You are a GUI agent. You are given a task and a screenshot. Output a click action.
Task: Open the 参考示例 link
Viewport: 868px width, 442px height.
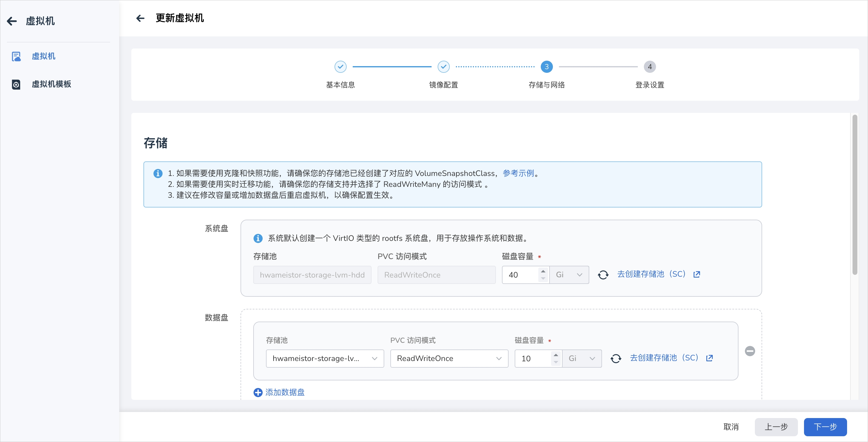[x=518, y=173]
